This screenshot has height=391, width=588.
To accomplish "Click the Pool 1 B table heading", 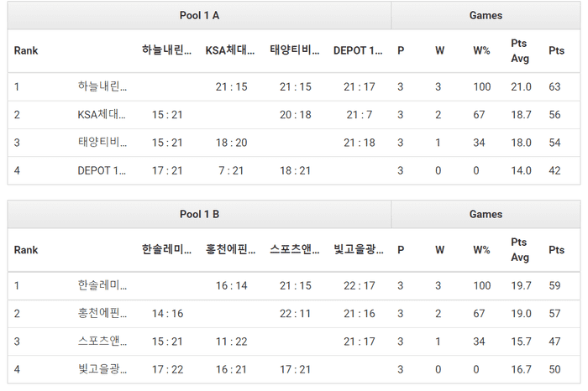I will pyautogui.click(x=200, y=215).
